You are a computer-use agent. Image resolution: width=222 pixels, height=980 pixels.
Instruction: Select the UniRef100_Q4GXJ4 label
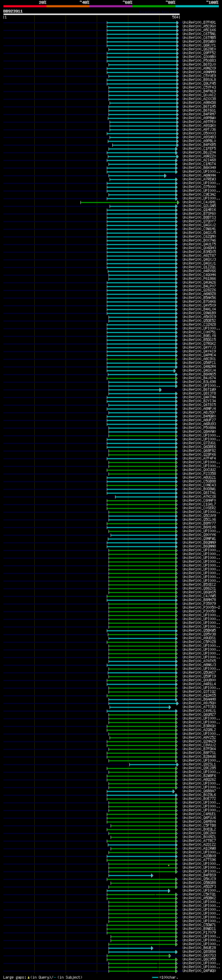[x=199, y=371]
